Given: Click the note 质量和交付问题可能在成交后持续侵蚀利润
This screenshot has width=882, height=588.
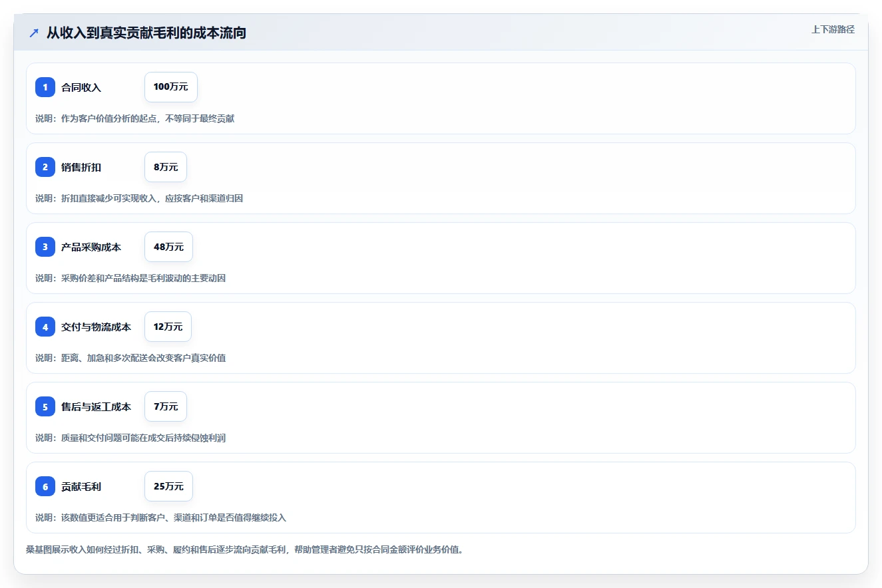Looking at the screenshot, I should pyautogui.click(x=143, y=438).
